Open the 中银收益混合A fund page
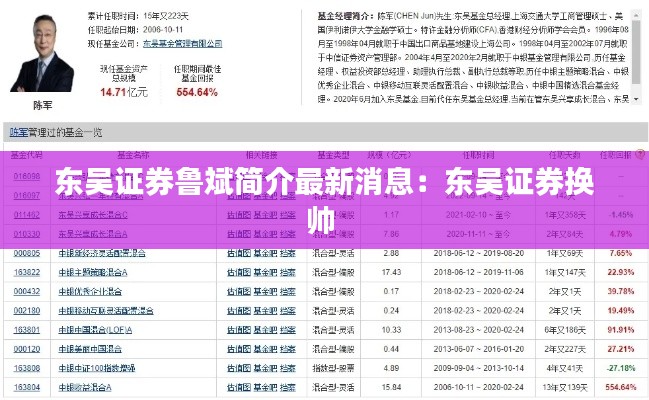The height and width of the screenshot is (400, 649). tap(85, 387)
